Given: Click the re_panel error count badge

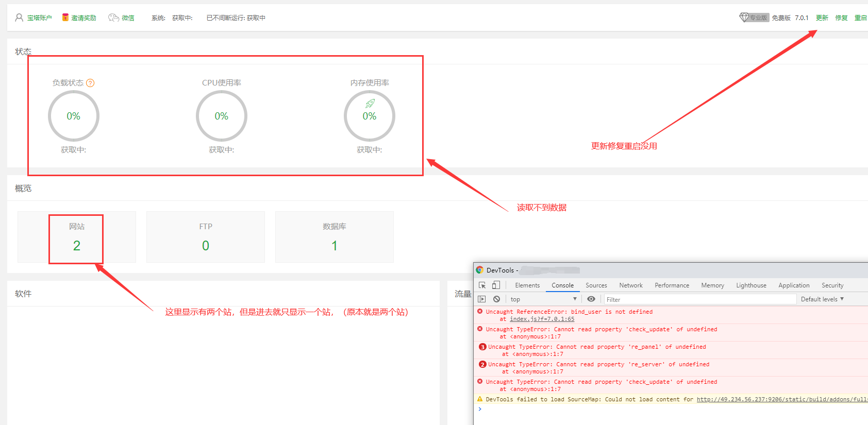Looking at the screenshot, I should [482, 347].
